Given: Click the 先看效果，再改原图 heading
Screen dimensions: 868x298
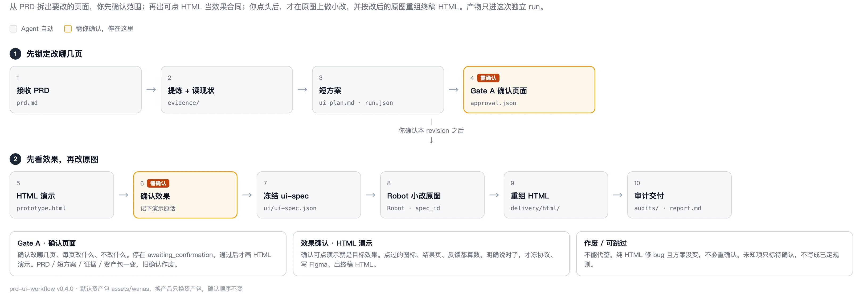Looking at the screenshot, I should (x=62, y=159).
